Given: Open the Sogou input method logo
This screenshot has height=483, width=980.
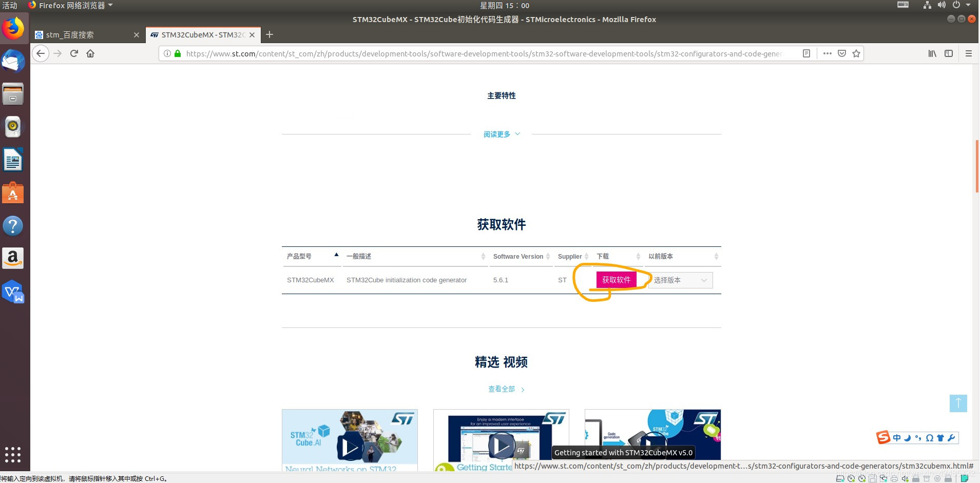Looking at the screenshot, I should tap(883, 437).
